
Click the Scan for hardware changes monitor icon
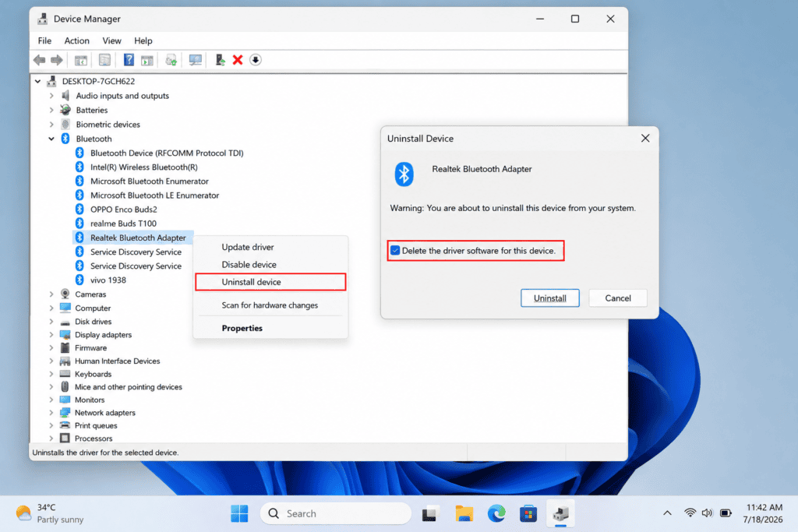(x=196, y=60)
